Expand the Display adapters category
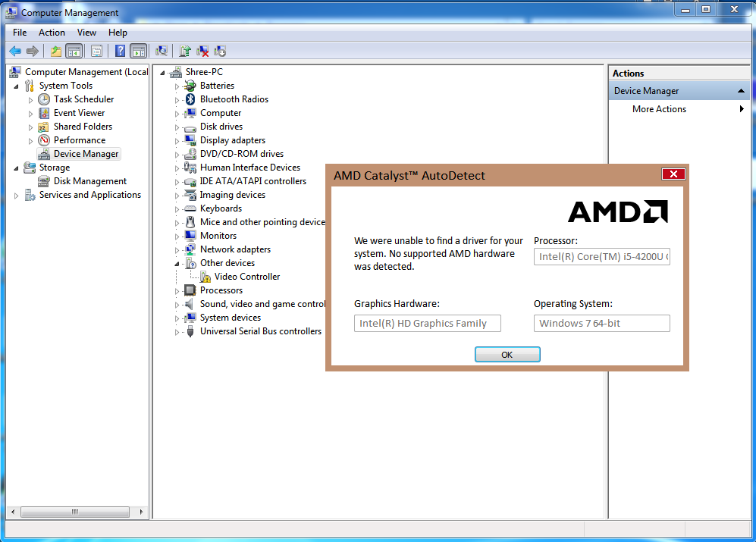 coord(175,139)
